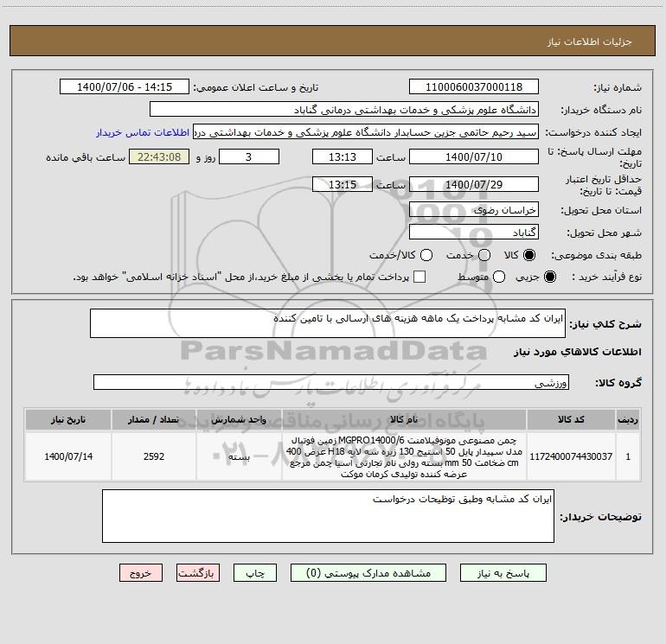This screenshot has width=666, height=644.
Task: Click the شرح کلی نیاز description box
Action: click(328, 323)
